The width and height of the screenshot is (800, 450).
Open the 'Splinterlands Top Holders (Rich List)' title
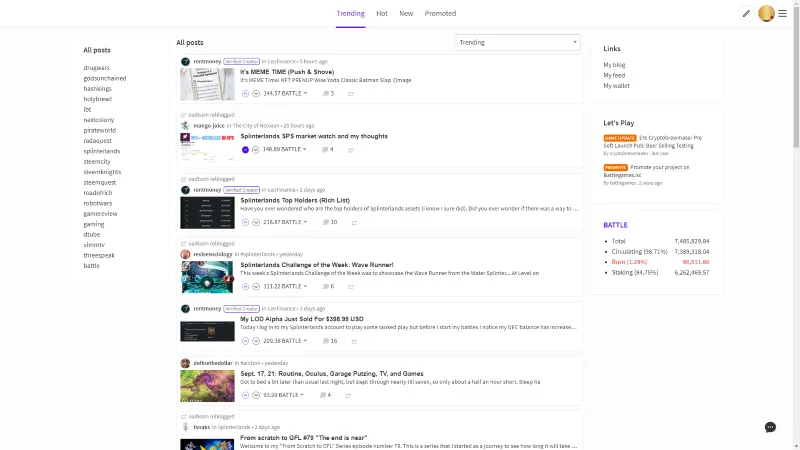click(x=295, y=201)
